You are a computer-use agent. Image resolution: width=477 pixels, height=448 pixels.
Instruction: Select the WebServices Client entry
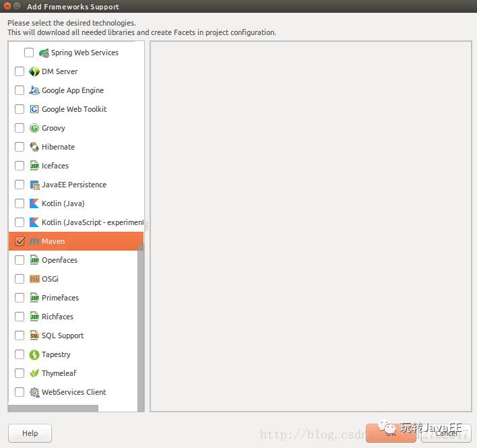coord(73,392)
